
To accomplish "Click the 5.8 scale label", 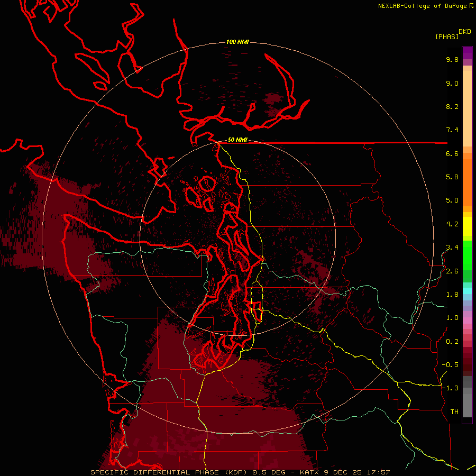I will tap(452, 177).
